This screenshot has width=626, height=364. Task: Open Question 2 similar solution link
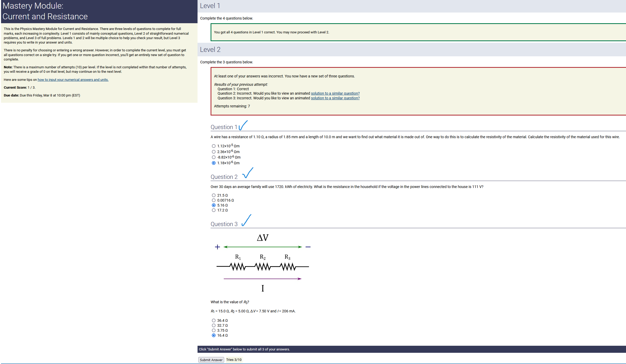(x=335, y=93)
